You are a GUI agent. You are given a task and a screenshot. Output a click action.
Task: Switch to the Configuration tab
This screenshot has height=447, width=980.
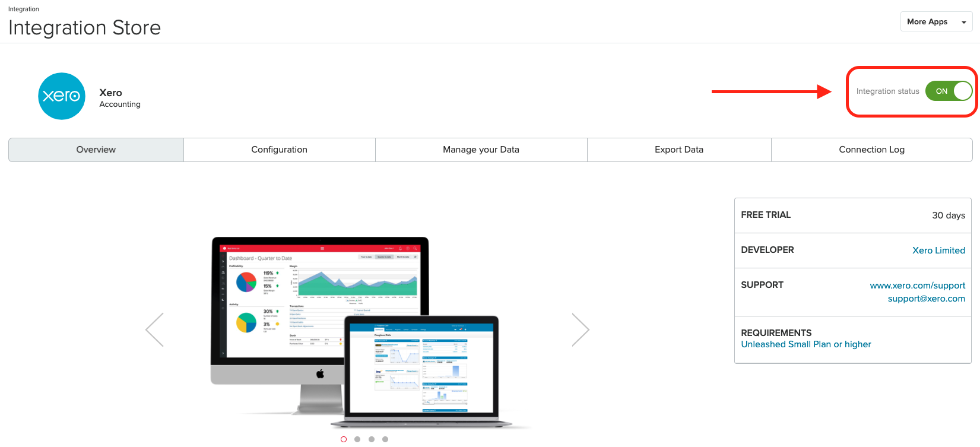pyautogui.click(x=280, y=150)
